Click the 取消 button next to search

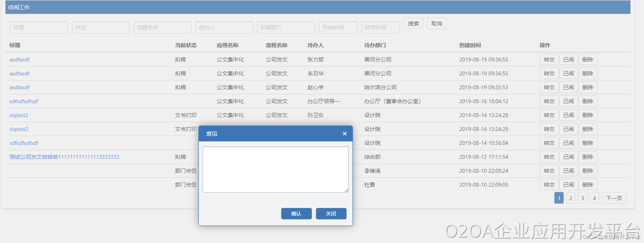(437, 24)
